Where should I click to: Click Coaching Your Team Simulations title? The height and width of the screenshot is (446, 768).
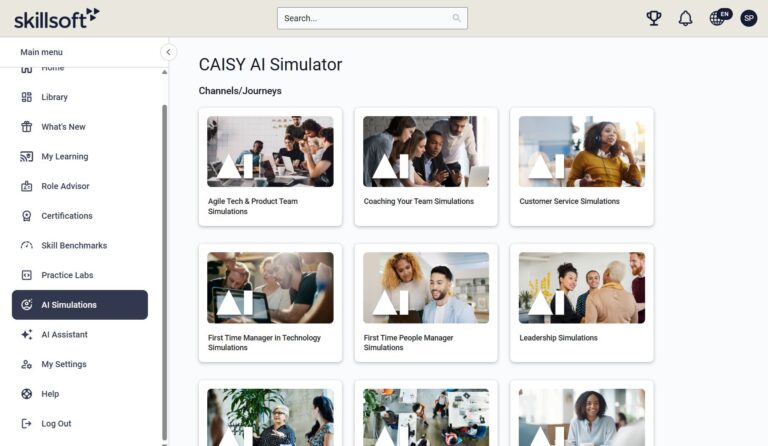click(419, 201)
